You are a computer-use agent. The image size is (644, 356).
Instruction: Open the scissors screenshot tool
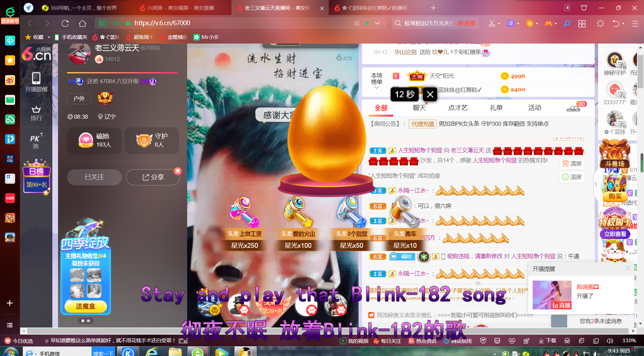pos(492,23)
